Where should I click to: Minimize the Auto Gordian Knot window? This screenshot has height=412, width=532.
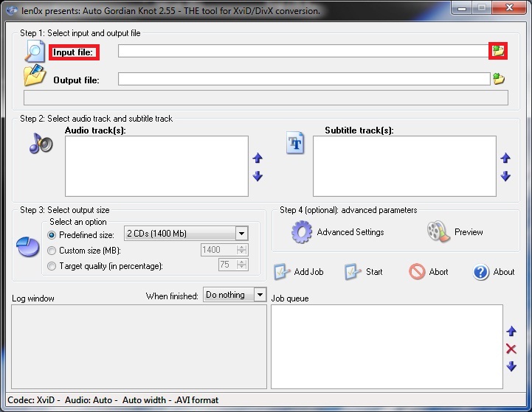462,8
